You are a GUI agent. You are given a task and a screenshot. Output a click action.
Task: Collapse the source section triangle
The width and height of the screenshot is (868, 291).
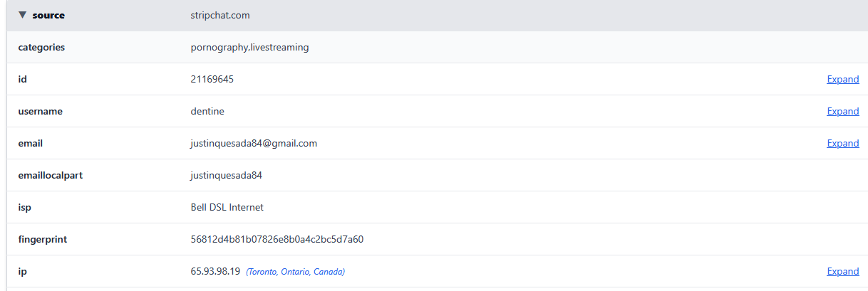point(23,15)
